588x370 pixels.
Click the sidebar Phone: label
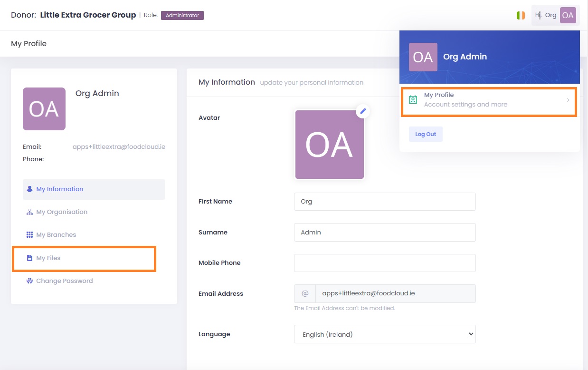pos(33,159)
